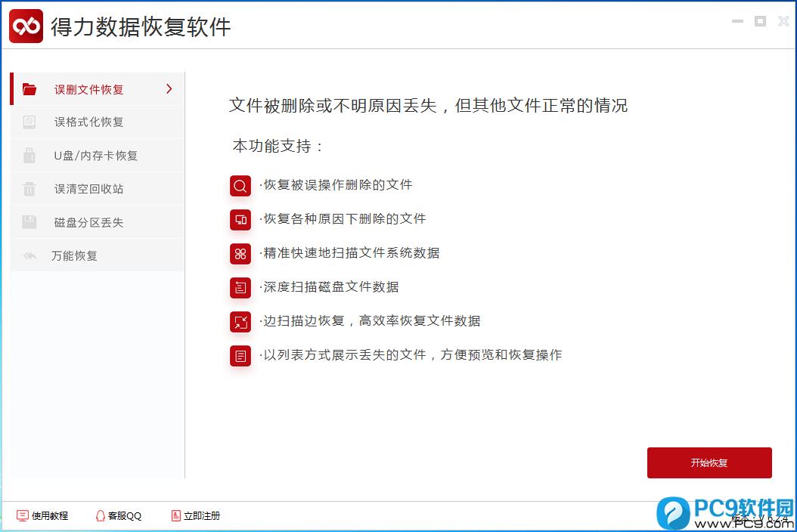This screenshot has height=532, width=797.
Task: Select the 误删文件恢复 folder icon
Action: point(29,89)
